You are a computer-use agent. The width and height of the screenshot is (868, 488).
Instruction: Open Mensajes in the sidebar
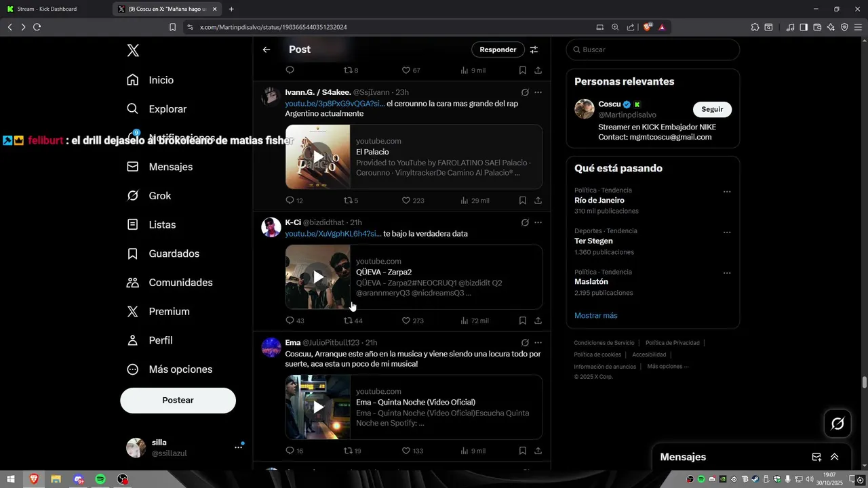(x=159, y=167)
